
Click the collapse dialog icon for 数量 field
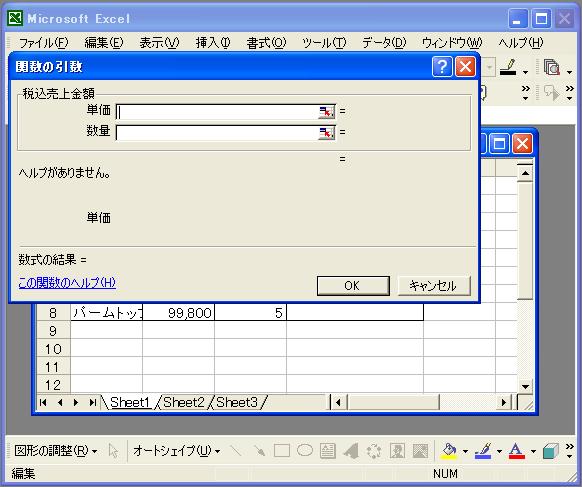[x=327, y=133]
